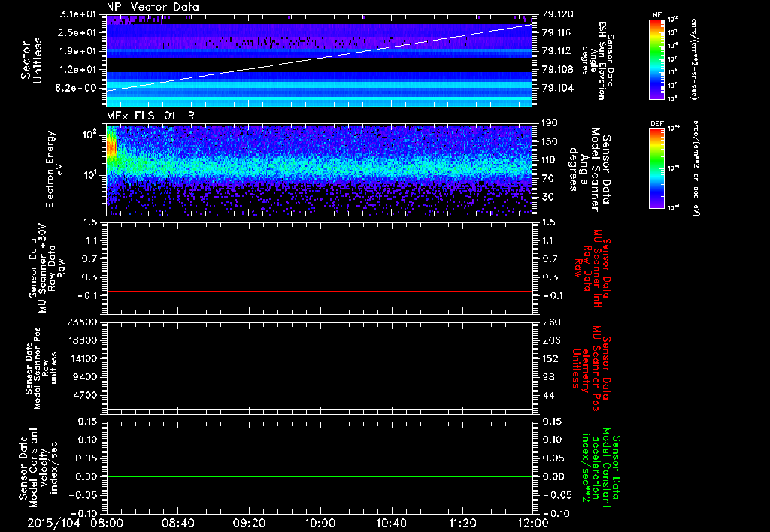Screen dimensions: 770x532
Task: Click the 98 telemetry tick value
Action: point(548,377)
